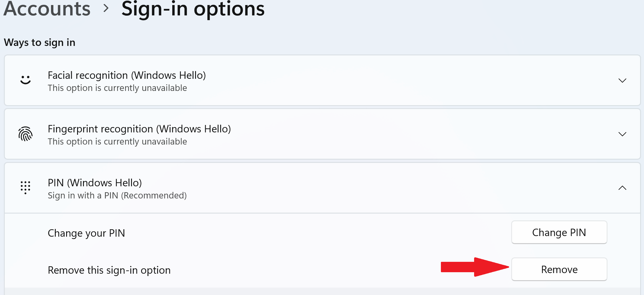Image resolution: width=644 pixels, height=295 pixels.
Task: Select the PIN (Windows Hello) title
Action: (95, 183)
